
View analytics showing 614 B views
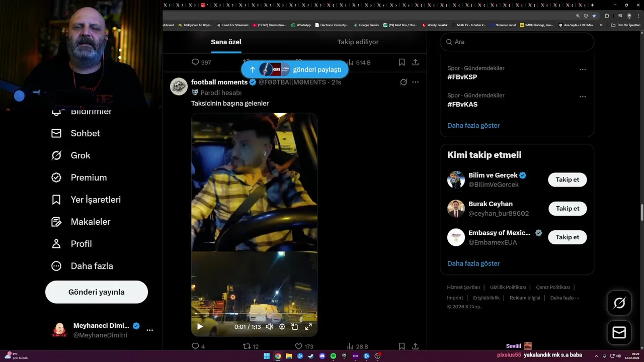point(359,62)
